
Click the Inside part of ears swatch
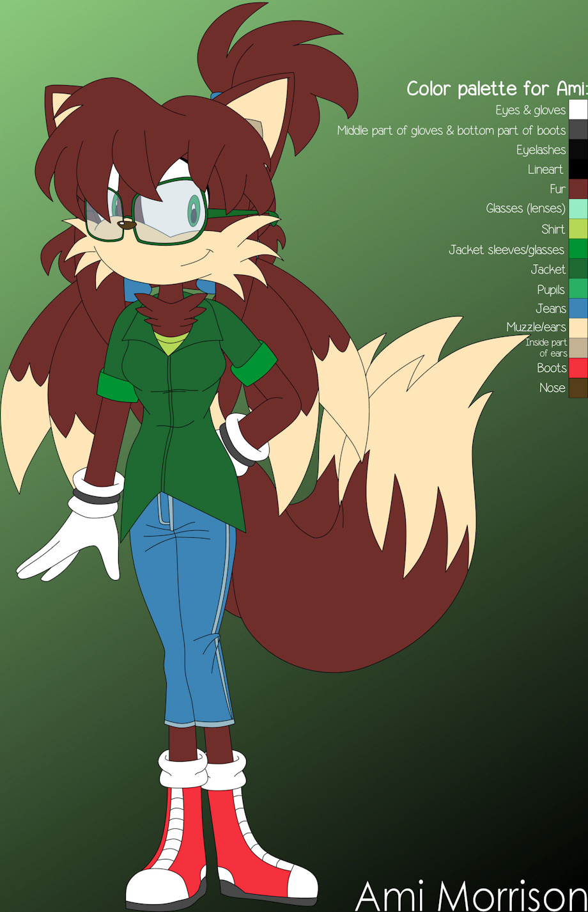[x=578, y=348]
